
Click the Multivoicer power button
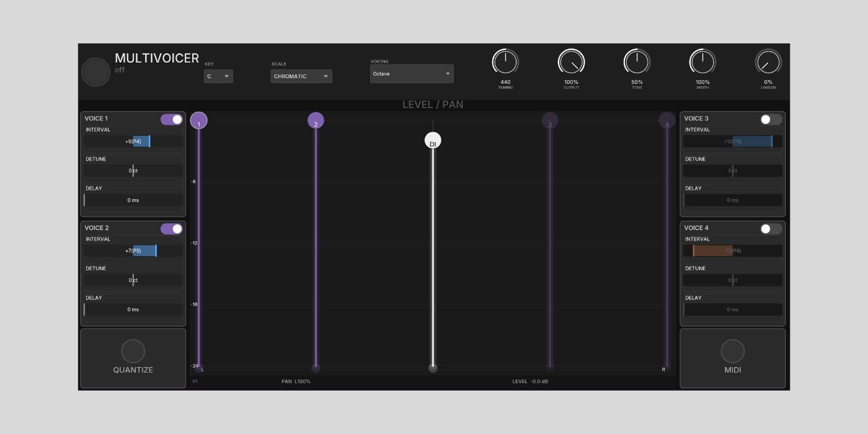(x=95, y=72)
